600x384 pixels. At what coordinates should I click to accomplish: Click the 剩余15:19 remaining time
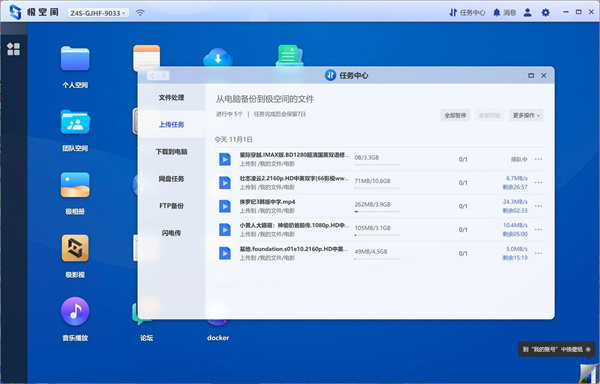pos(515,258)
